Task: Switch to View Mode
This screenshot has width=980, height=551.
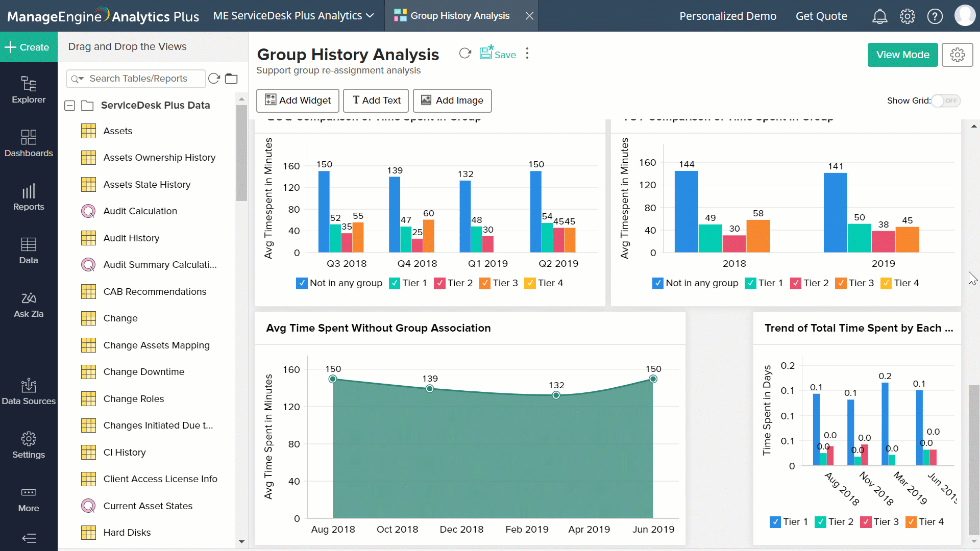Action: pos(902,55)
